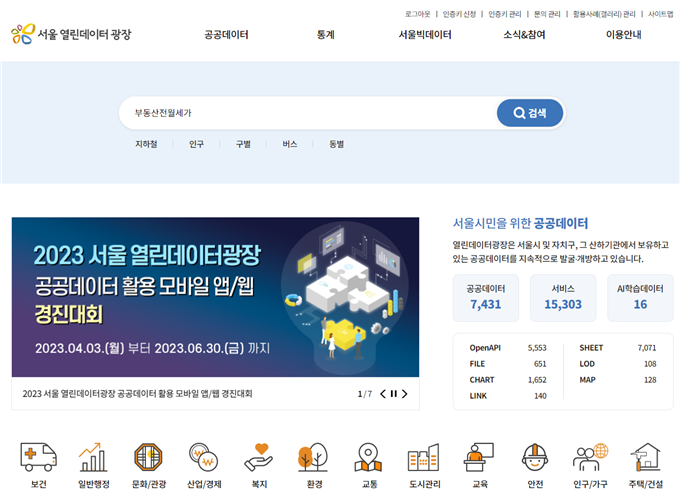Screen dimensions: 682x491
Task: Click the OpenAPI 5,553 row
Action: [508, 348]
